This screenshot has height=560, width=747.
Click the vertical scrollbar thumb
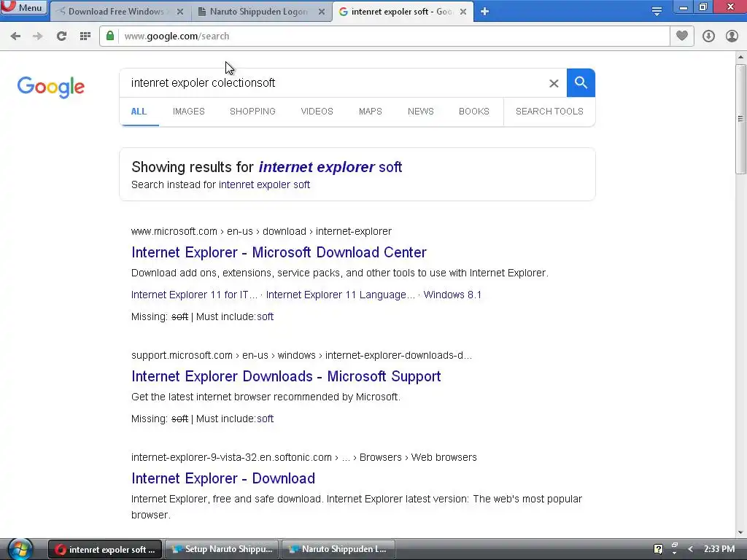(x=740, y=119)
